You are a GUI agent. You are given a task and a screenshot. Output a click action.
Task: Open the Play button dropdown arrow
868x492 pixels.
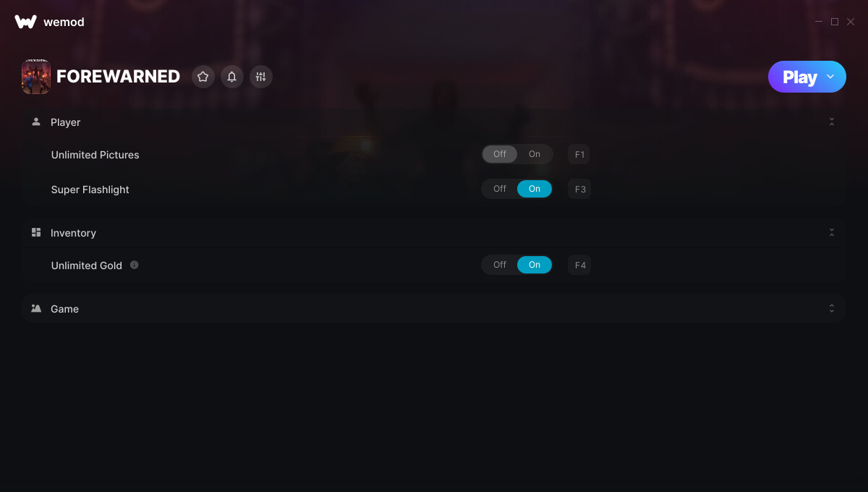[830, 77]
